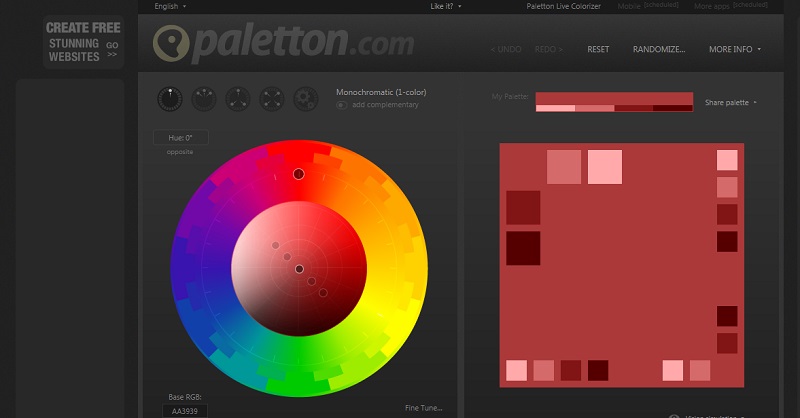
Task: Click the large darkest maroon swatch on preview left
Action: click(523, 249)
